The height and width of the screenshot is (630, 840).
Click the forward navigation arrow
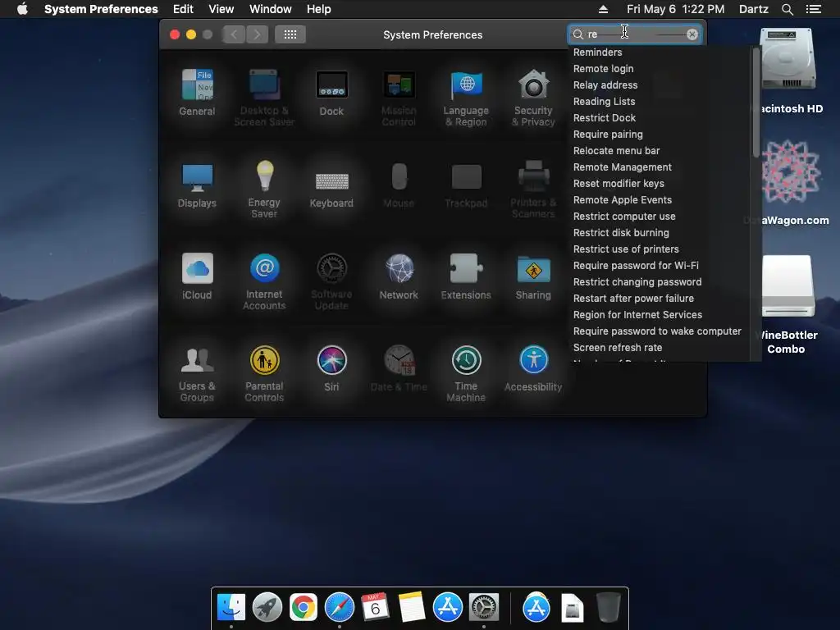point(257,34)
